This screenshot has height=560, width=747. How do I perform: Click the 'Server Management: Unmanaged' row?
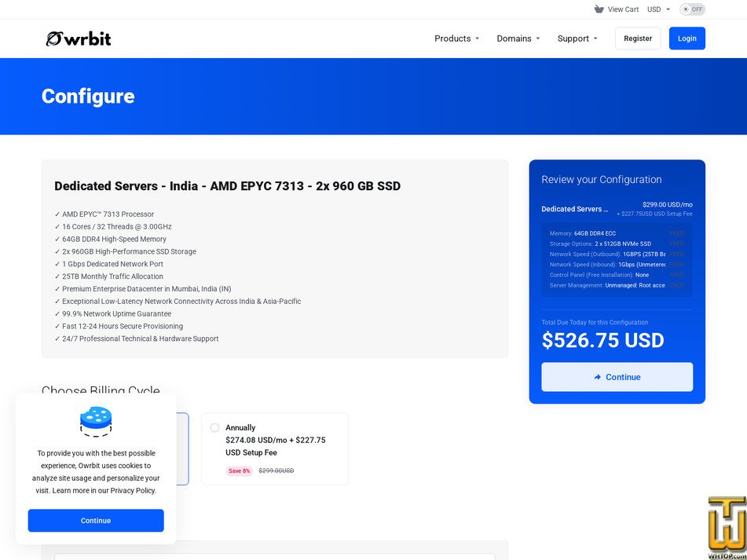coord(617,285)
